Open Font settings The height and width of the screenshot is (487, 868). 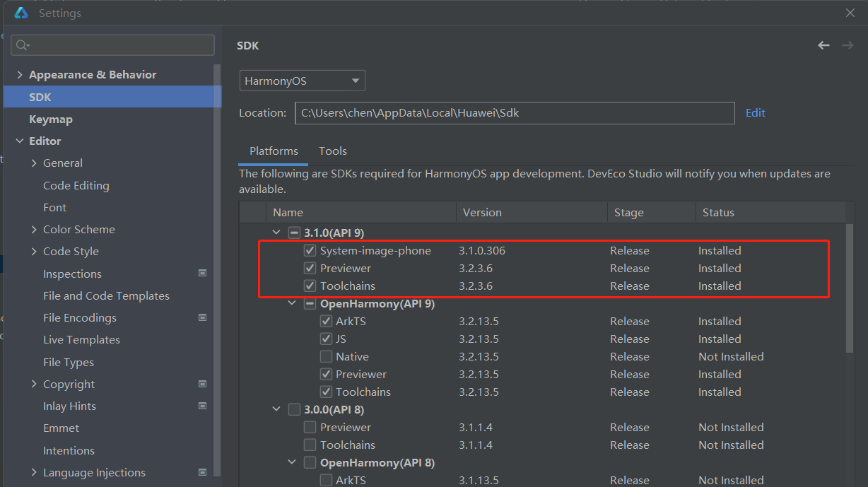click(54, 207)
